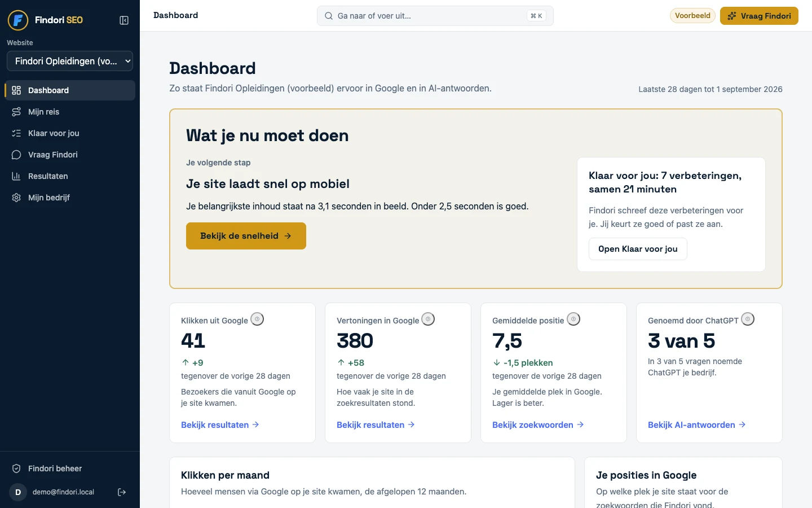This screenshot has height=508, width=812.
Task: Click the Wat je nu moet doen heading
Action: click(267, 135)
